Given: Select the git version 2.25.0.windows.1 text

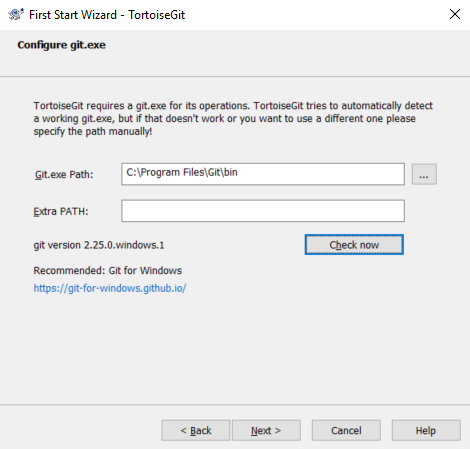Looking at the screenshot, I should 99,245.
